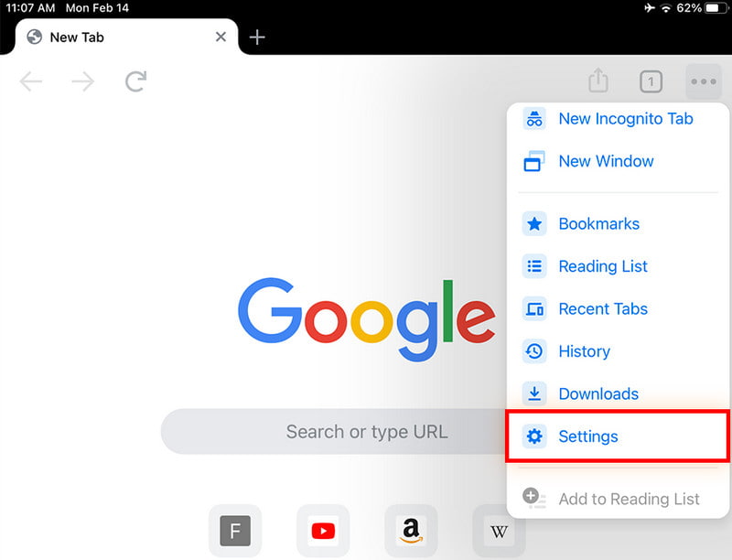The image size is (732, 560).
Task: Open Bookmarks from the menu
Action: click(618, 224)
